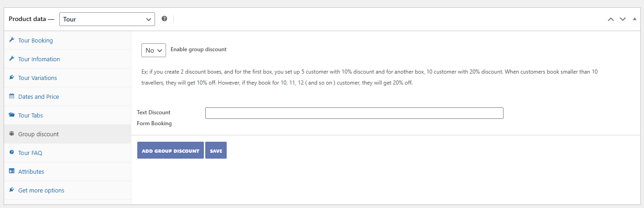Click the Save button

click(x=216, y=150)
